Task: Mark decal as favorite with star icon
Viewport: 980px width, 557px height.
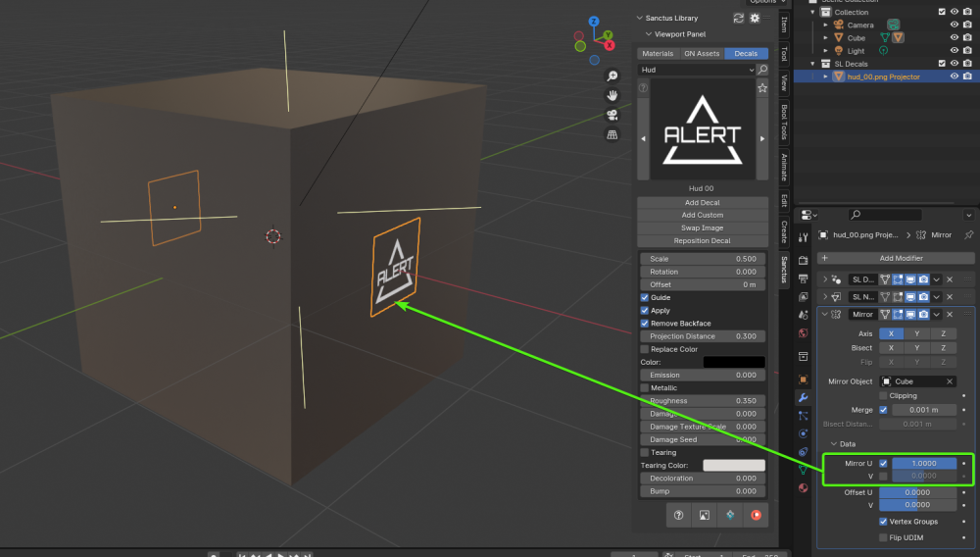Action: (x=762, y=88)
